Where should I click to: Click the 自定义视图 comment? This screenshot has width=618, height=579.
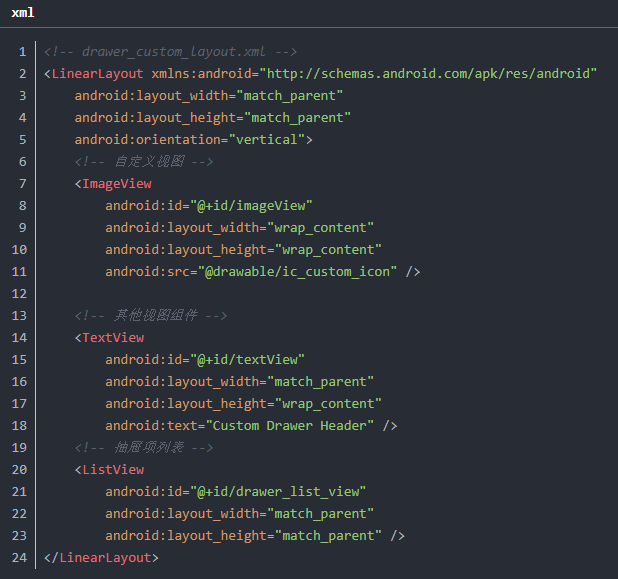tap(144, 162)
